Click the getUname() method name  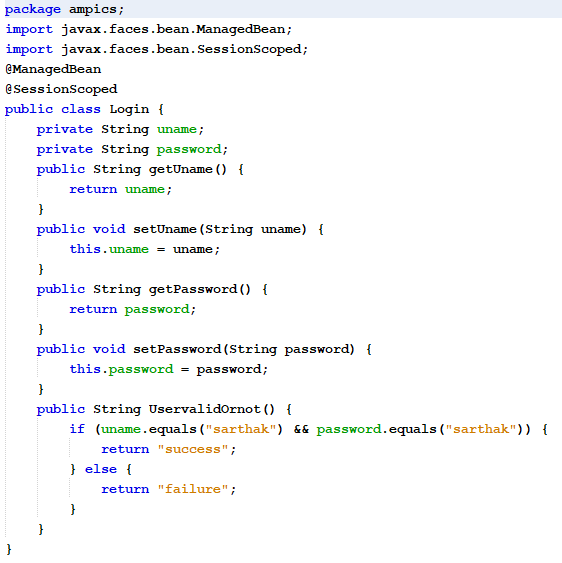point(187,169)
